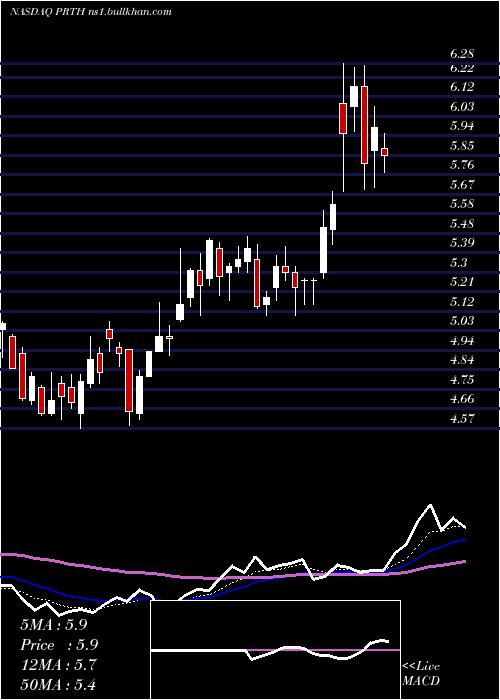Image resolution: width=500 pixels, height=700 pixels.
Task: Select the 4.75 price axis label
Action: click(x=462, y=379)
